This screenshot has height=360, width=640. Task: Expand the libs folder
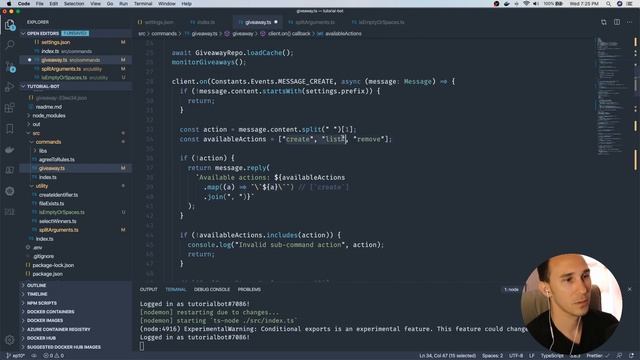43,151
